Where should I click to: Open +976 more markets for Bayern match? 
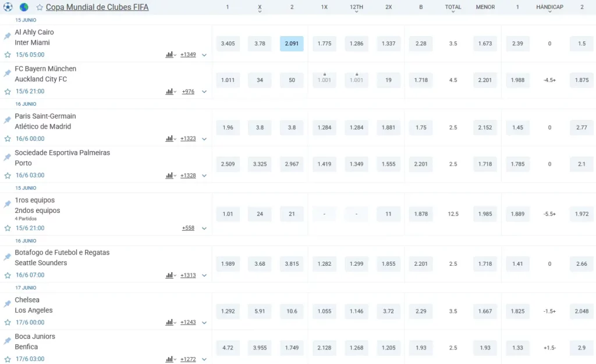188,91
